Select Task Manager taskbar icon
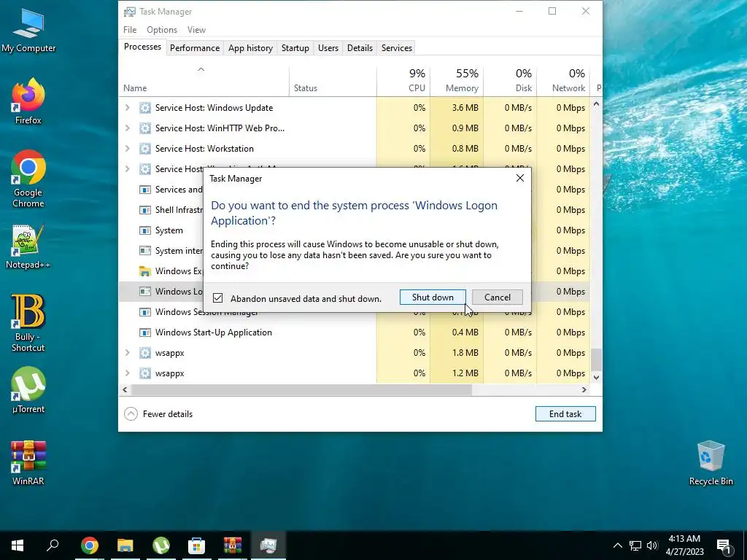Screen dimensions: 747x560 [x=268, y=545]
